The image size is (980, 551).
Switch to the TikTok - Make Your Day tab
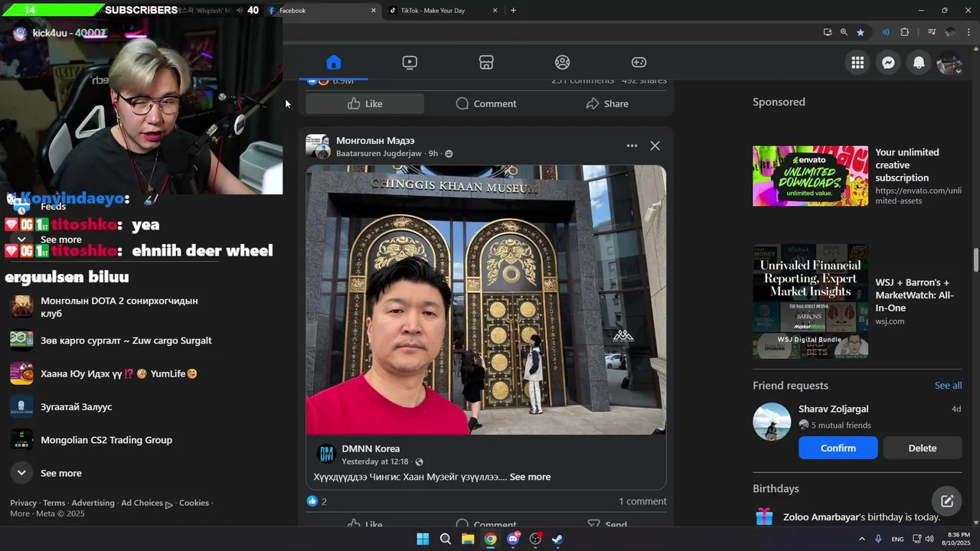tap(443, 11)
